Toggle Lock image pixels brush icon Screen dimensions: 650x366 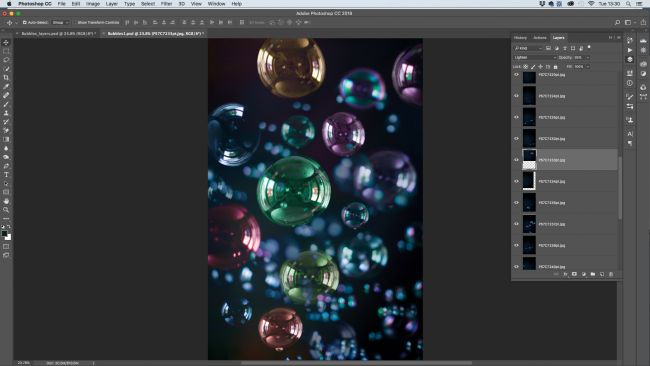click(x=533, y=67)
